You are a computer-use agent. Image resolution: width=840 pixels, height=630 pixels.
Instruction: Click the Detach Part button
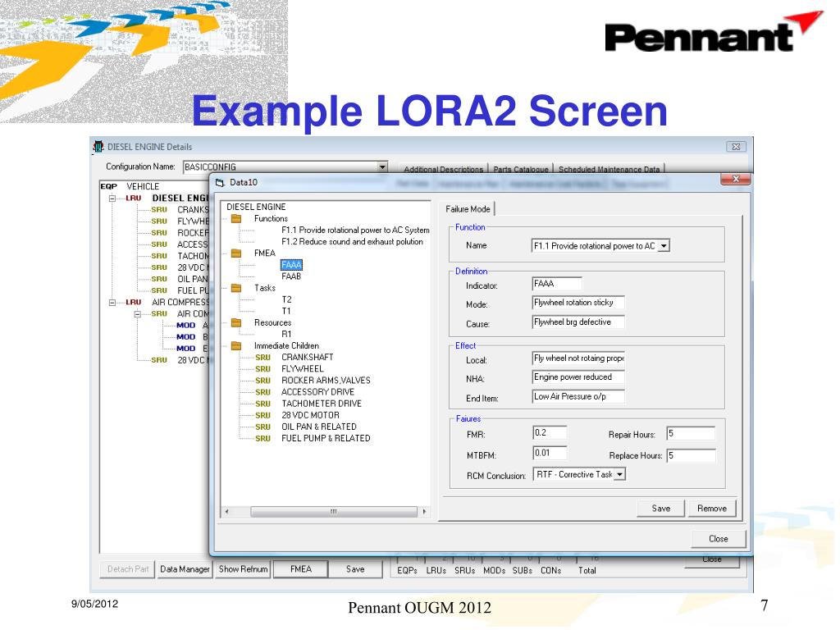(x=127, y=569)
